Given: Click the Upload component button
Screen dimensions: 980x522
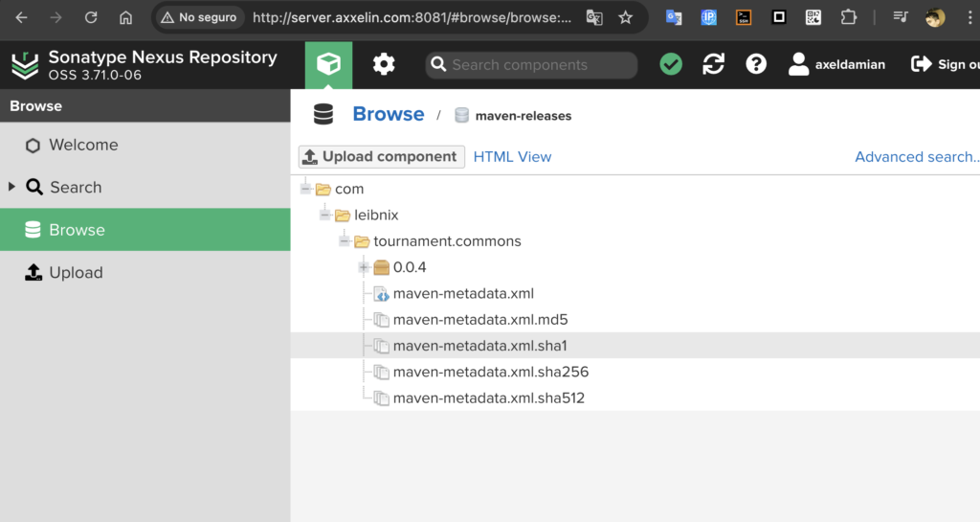Looking at the screenshot, I should pyautogui.click(x=381, y=157).
